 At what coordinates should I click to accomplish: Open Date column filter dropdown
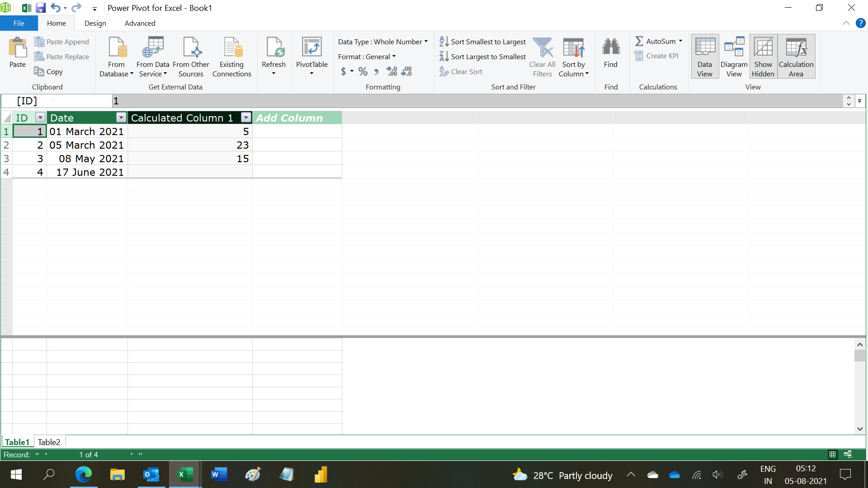coord(121,118)
